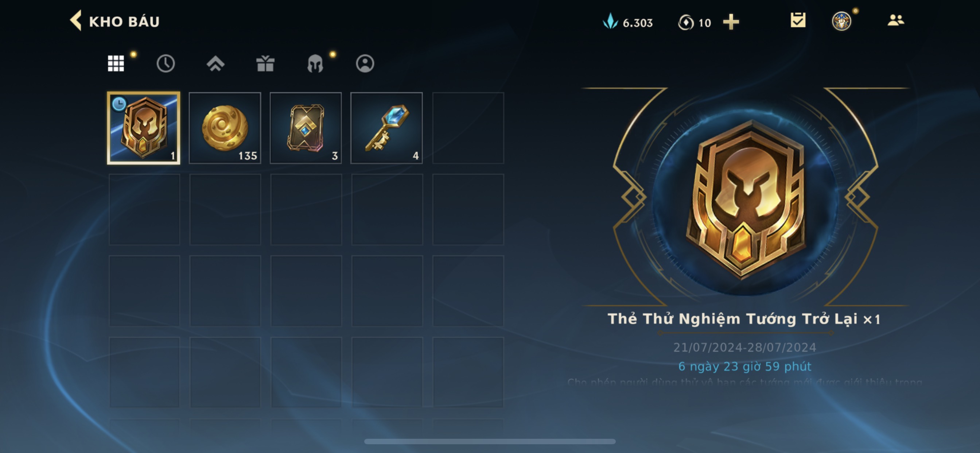Add more currency with the plus button
This screenshot has height=453, width=980.
731,22
